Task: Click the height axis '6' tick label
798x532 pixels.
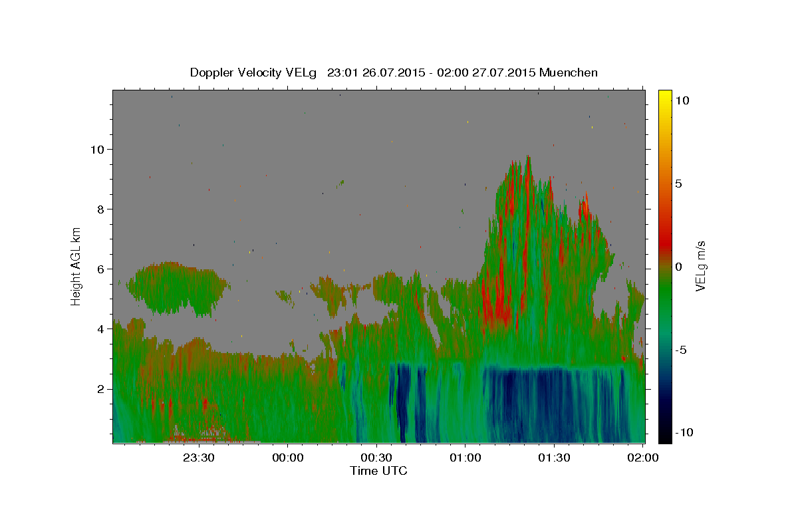Action: click(x=100, y=269)
